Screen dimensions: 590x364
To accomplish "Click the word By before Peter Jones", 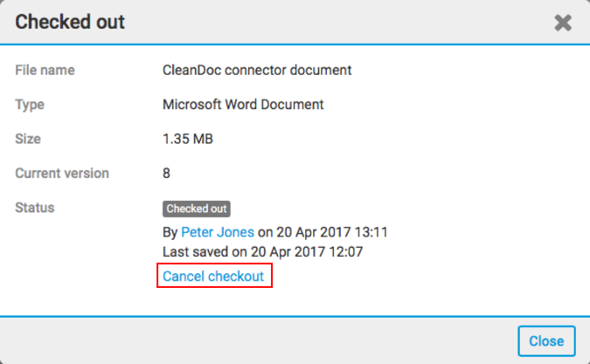I will (x=170, y=232).
